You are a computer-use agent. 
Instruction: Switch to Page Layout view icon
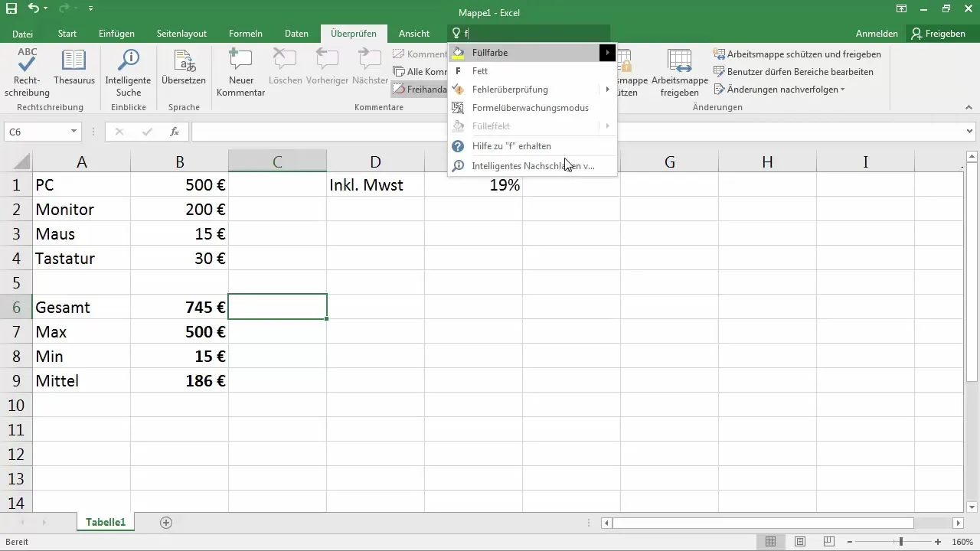tap(799, 542)
